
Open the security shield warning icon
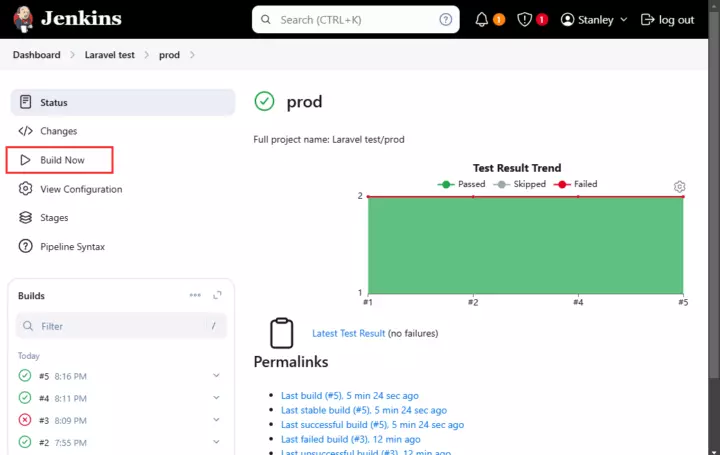coord(524,19)
